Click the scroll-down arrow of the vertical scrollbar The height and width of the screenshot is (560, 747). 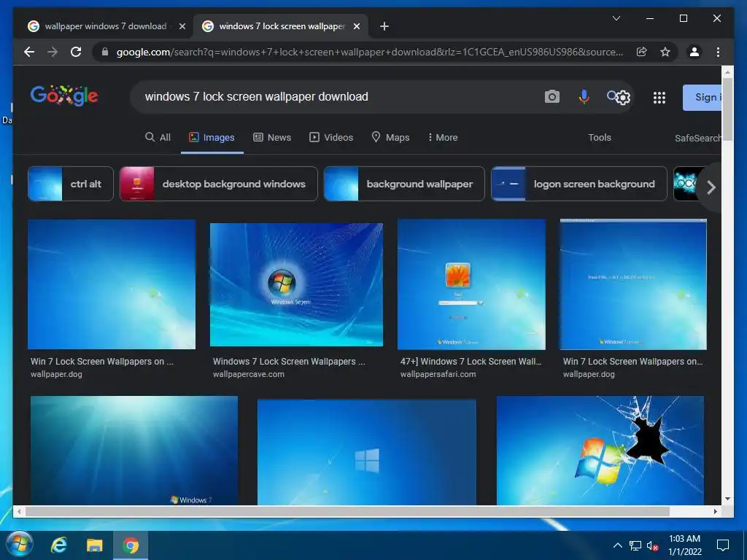[x=727, y=499]
